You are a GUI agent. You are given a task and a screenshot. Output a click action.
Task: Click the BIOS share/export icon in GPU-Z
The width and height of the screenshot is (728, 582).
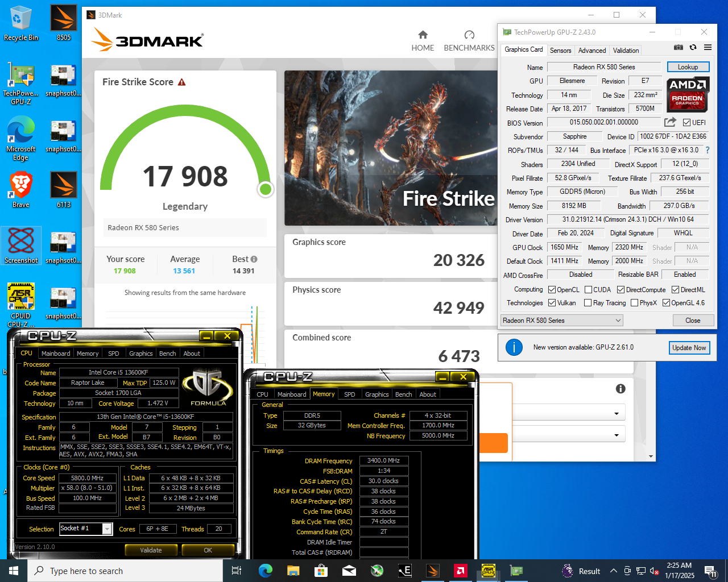[671, 122]
